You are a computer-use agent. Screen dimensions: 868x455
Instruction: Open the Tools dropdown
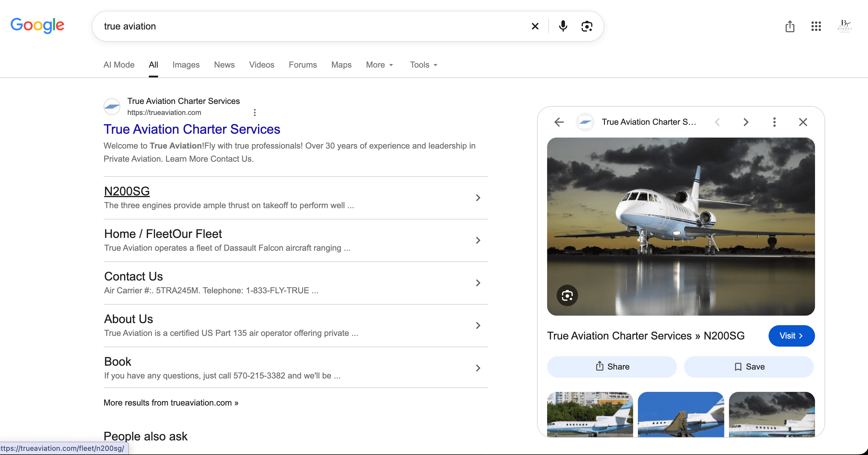(424, 65)
